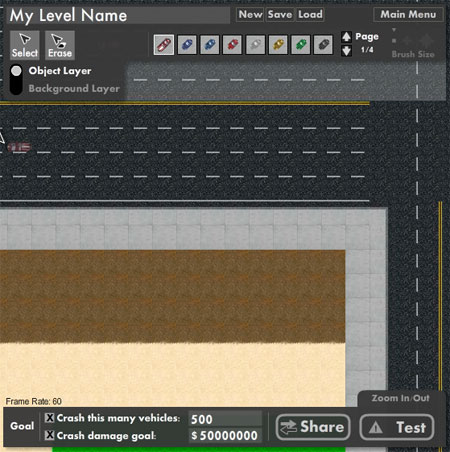Image resolution: width=450 pixels, height=452 pixels.
Task: Activate the Erase tool
Action: click(x=60, y=45)
